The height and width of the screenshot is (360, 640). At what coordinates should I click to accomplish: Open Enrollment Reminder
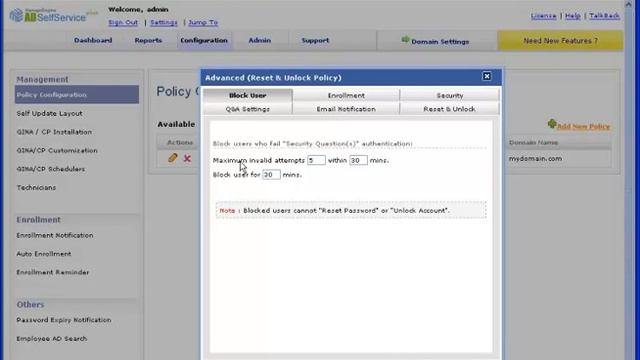pyautogui.click(x=53, y=272)
